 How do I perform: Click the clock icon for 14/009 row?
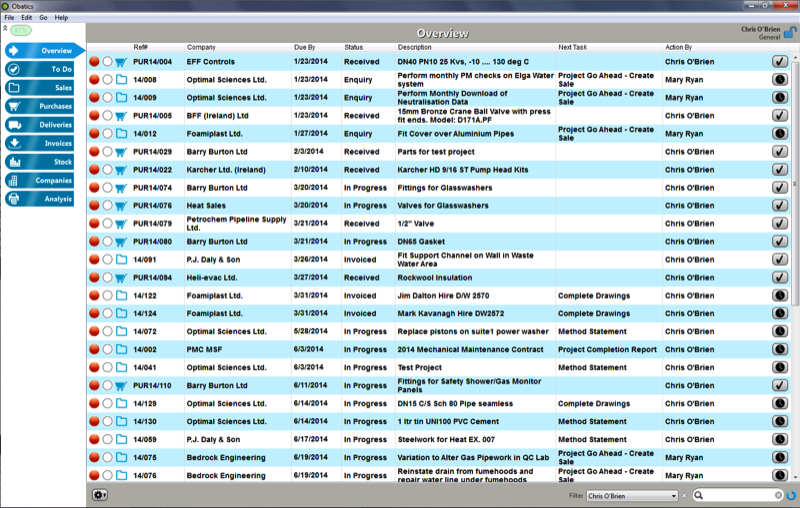(780, 98)
